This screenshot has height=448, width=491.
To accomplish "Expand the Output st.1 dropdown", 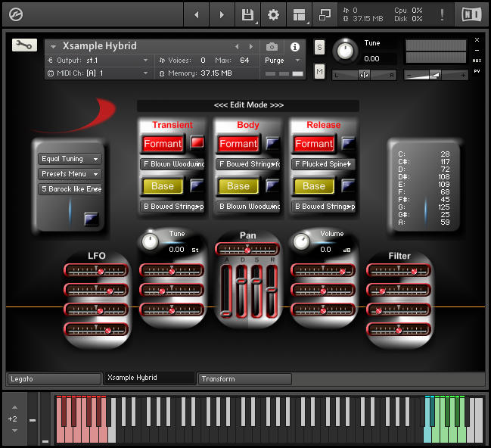I will [98, 60].
